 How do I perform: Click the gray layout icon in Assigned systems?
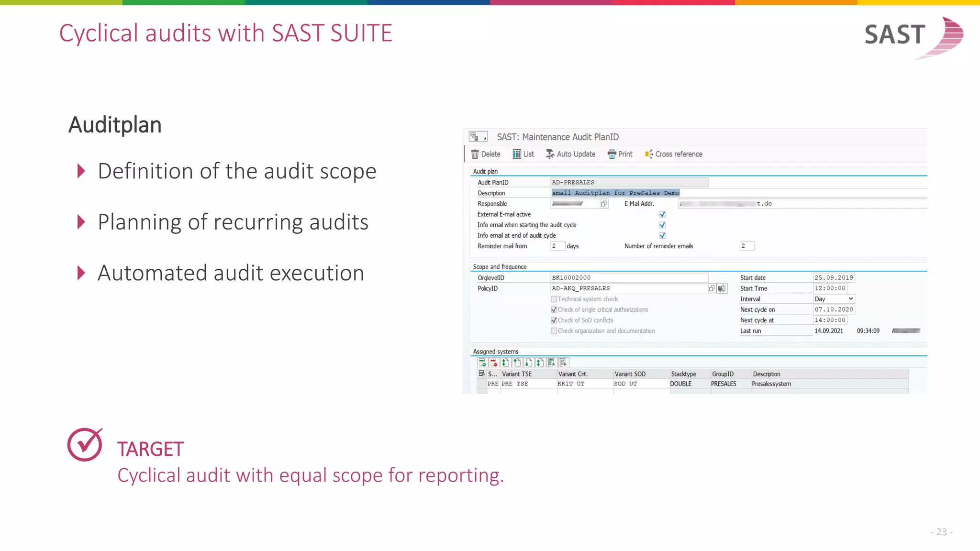pyautogui.click(x=563, y=363)
